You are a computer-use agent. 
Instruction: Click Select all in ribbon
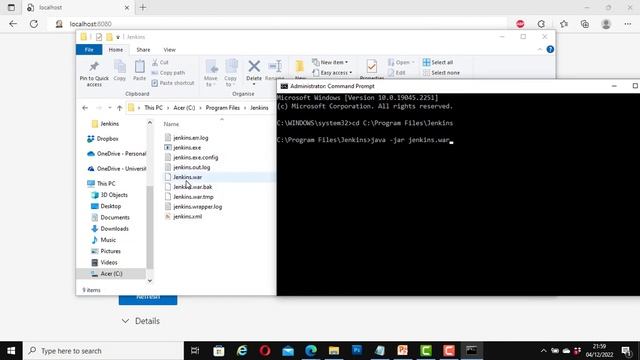pos(438,62)
